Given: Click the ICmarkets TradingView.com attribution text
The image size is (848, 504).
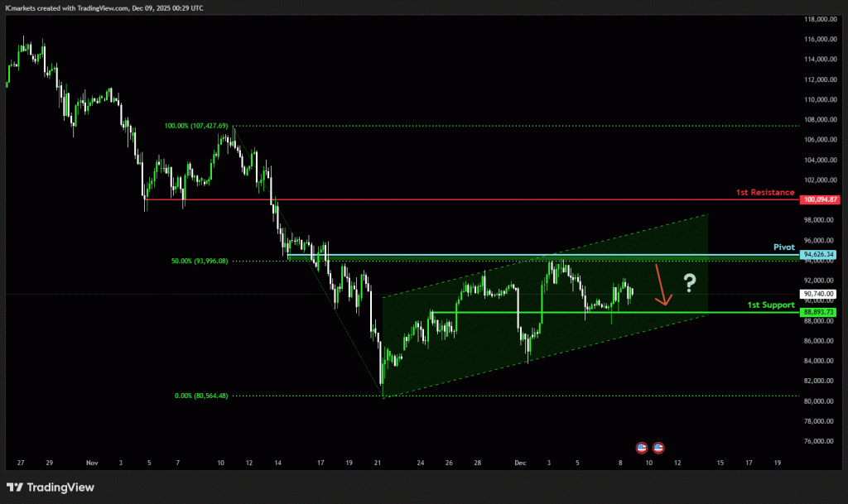Looking at the screenshot, I should (x=104, y=7).
